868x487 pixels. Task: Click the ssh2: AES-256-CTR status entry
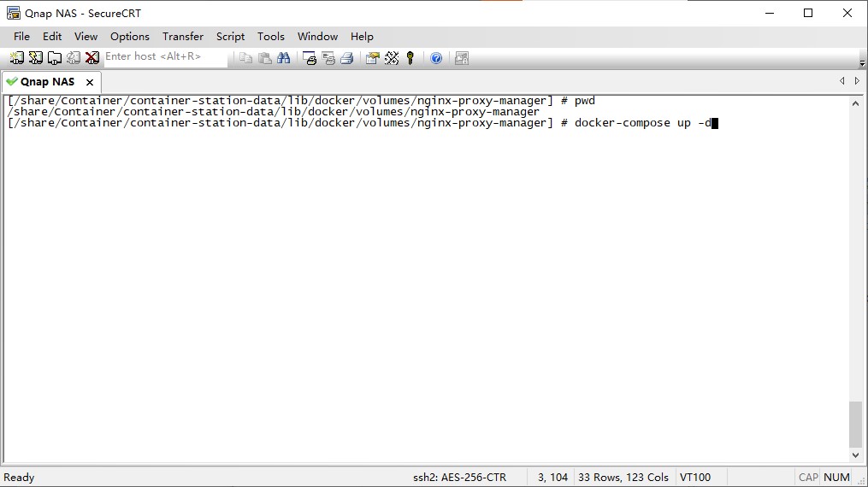pyautogui.click(x=459, y=477)
